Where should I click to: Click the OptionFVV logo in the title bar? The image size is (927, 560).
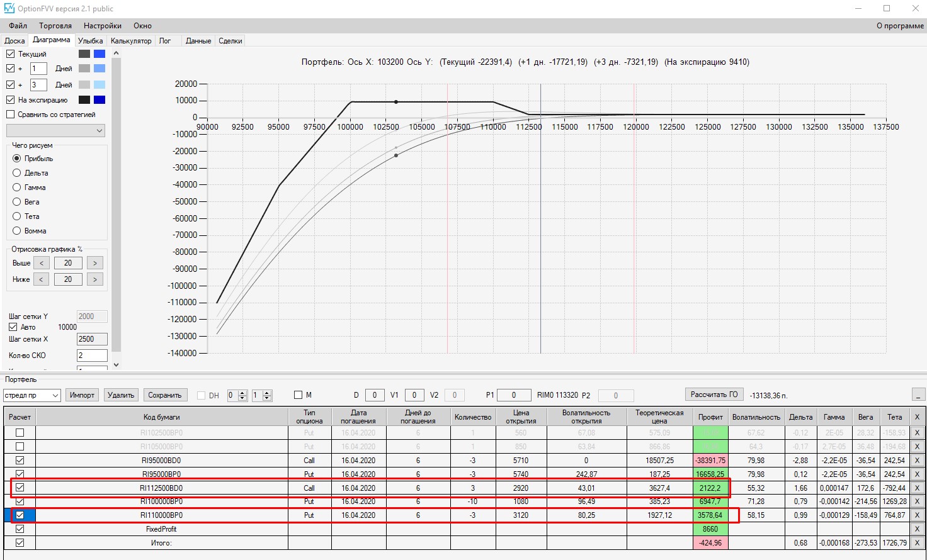point(9,9)
